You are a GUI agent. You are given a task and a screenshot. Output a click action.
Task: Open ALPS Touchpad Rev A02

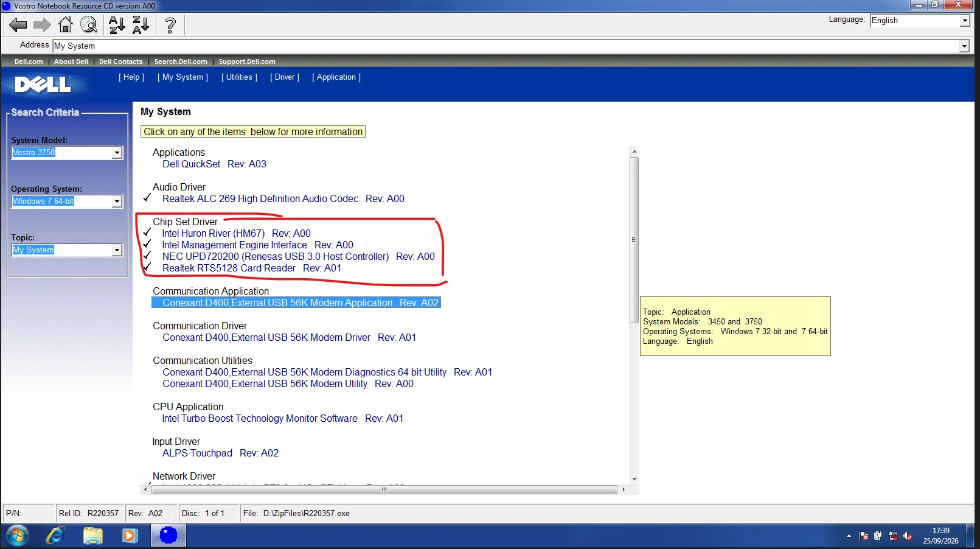tap(220, 453)
